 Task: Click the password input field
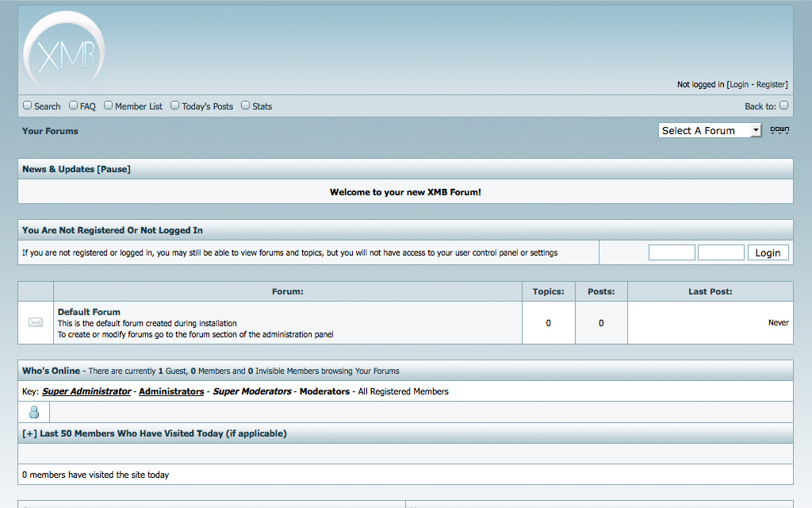coord(721,252)
